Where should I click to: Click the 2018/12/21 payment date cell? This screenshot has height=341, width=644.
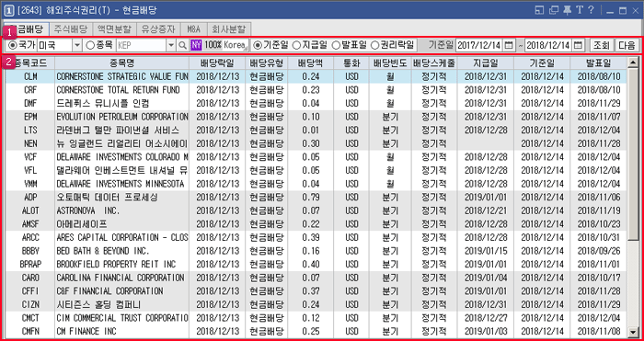tap(486, 210)
